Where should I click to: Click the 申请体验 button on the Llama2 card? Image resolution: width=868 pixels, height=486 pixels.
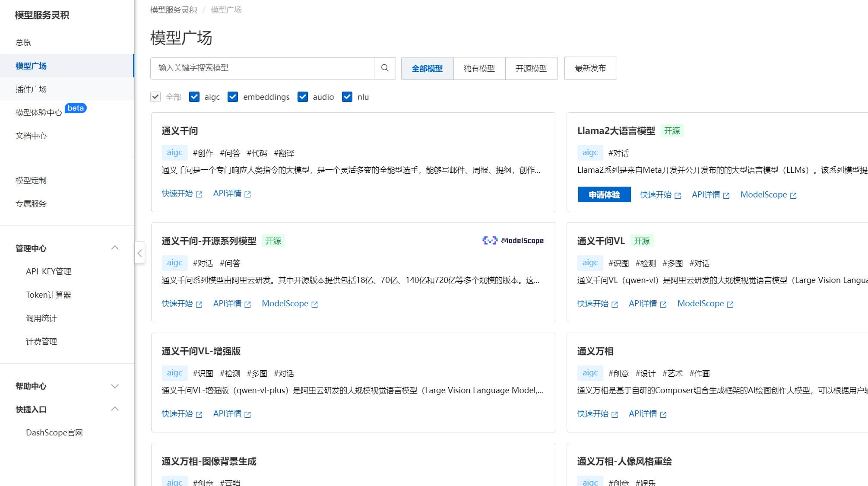(604, 195)
